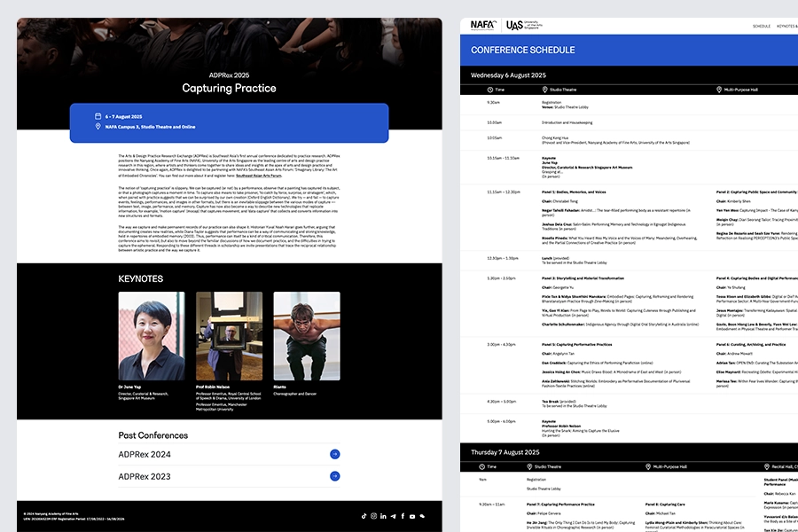Click location pin beside NAFA Campus 3
The image size is (798, 532).
pos(98,127)
